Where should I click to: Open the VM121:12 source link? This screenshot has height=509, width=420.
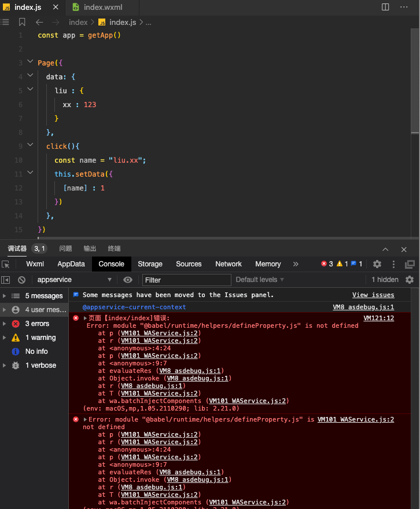(x=378, y=318)
